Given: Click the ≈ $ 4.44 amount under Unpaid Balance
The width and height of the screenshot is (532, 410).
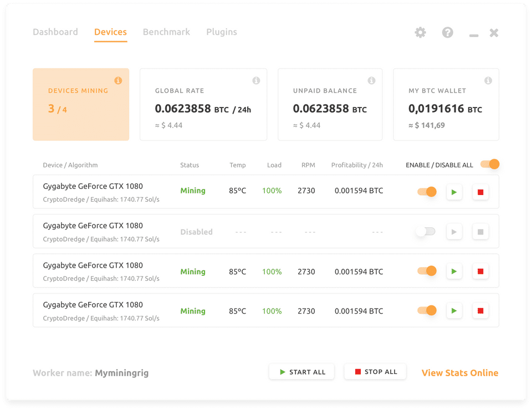Looking at the screenshot, I should click(306, 125).
